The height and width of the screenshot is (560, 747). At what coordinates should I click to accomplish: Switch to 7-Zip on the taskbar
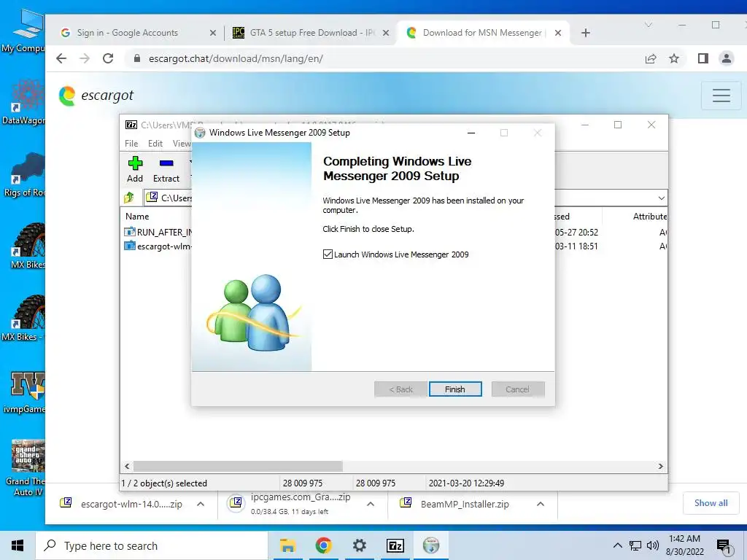pos(395,545)
